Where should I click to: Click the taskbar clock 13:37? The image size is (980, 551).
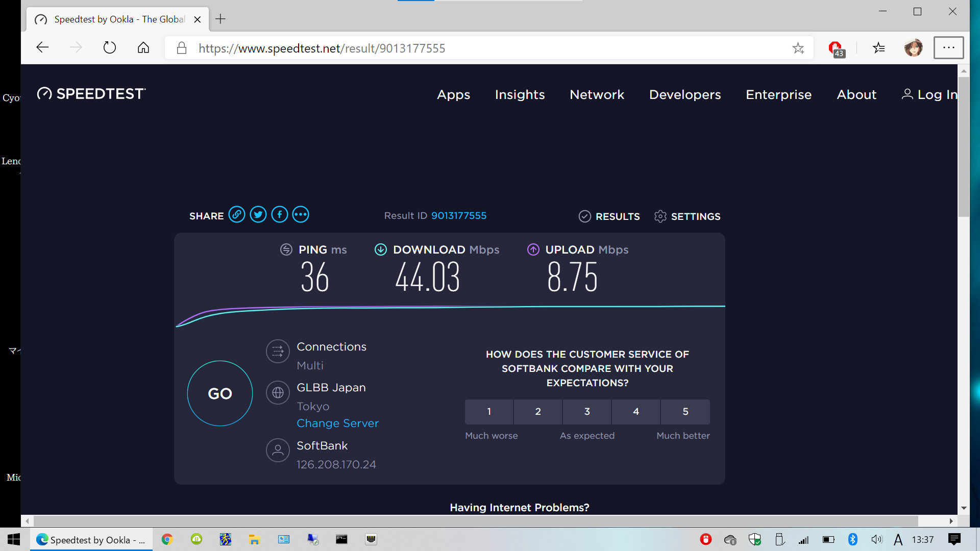pyautogui.click(x=923, y=539)
